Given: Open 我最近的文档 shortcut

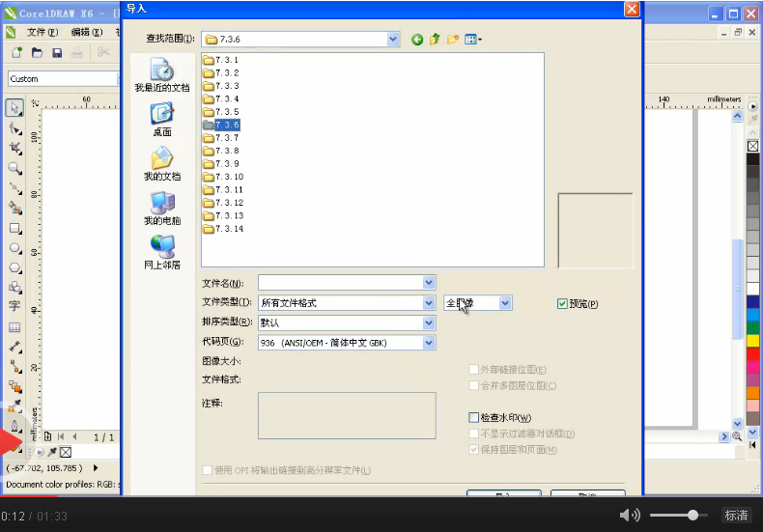Looking at the screenshot, I should pos(162,74).
